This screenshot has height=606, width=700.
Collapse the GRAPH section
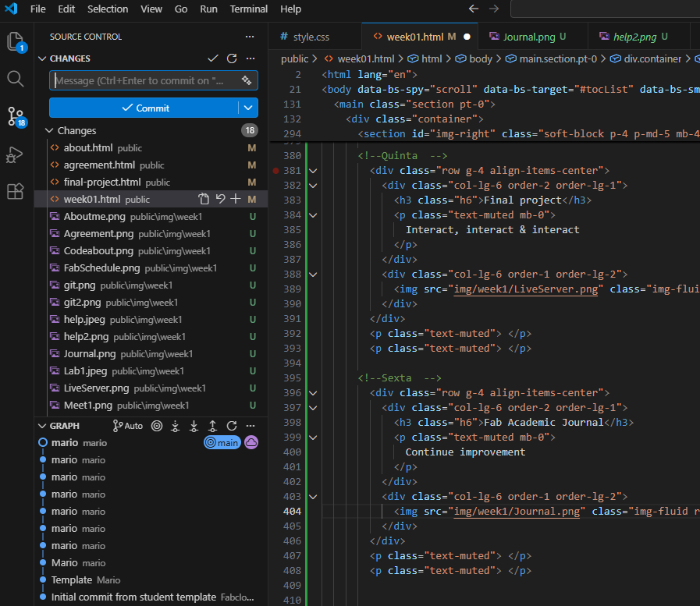pyautogui.click(x=42, y=426)
